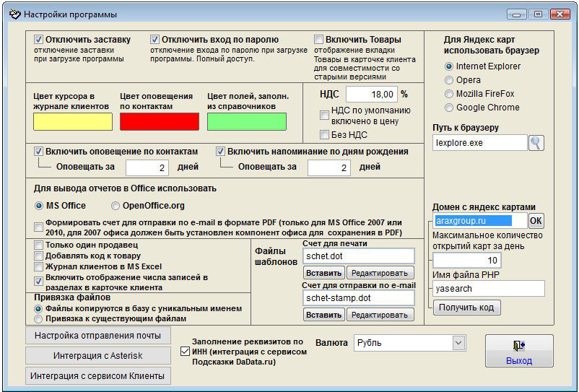This screenshot has width=579, height=392.
Task: Click the Путь к браузеру field
Action: [x=479, y=143]
